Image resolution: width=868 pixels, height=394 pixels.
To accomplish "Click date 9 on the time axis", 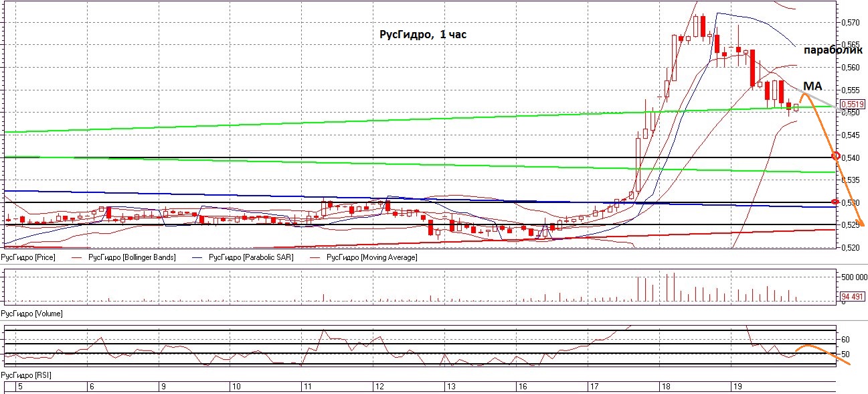I will 163,387.
